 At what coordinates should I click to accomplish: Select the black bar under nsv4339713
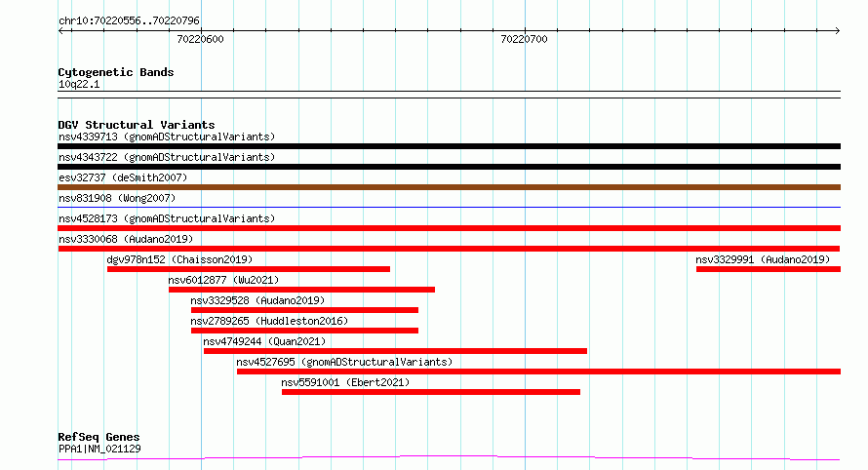point(449,146)
